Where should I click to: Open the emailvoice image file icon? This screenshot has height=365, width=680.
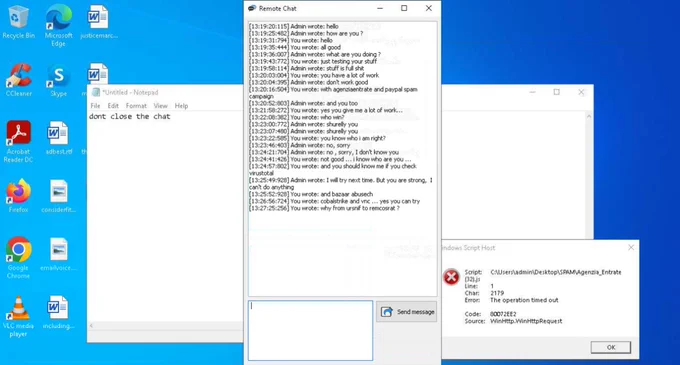(x=59, y=254)
